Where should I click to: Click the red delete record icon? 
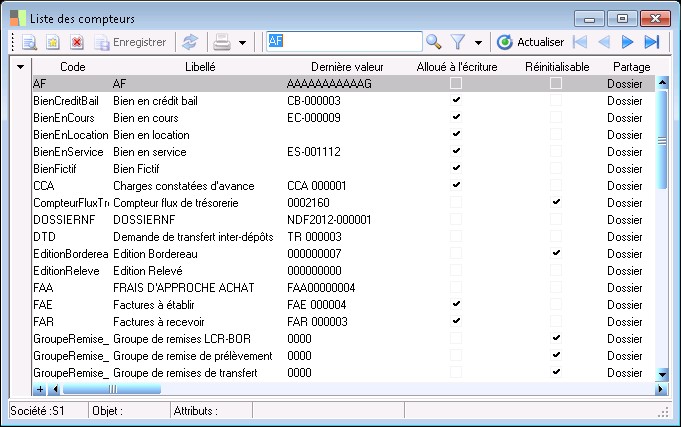coord(76,42)
